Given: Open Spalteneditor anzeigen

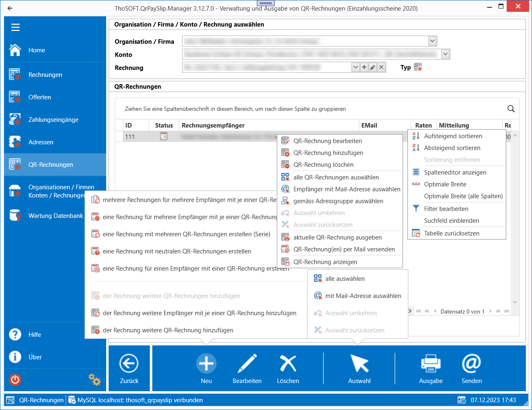Looking at the screenshot, I should [x=457, y=173].
